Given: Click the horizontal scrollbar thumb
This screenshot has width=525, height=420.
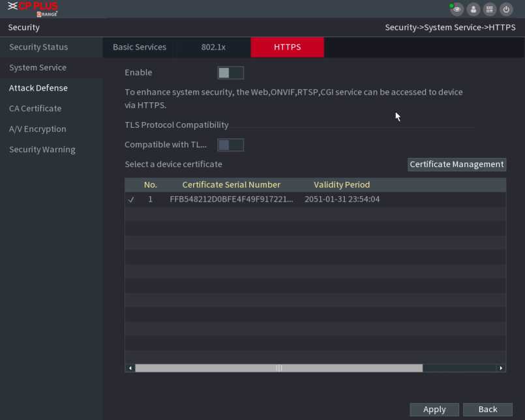Looking at the screenshot, I should (278, 368).
